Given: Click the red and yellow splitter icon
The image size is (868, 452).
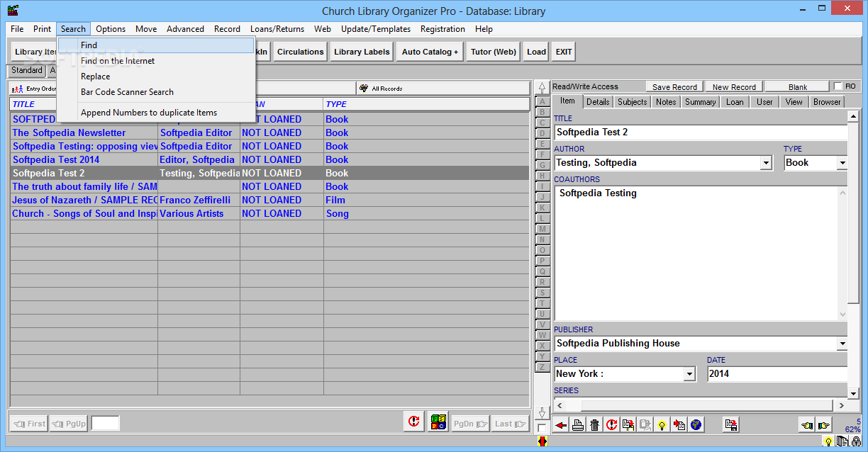Looking at the screenshot, I should [x=542, y=441].
